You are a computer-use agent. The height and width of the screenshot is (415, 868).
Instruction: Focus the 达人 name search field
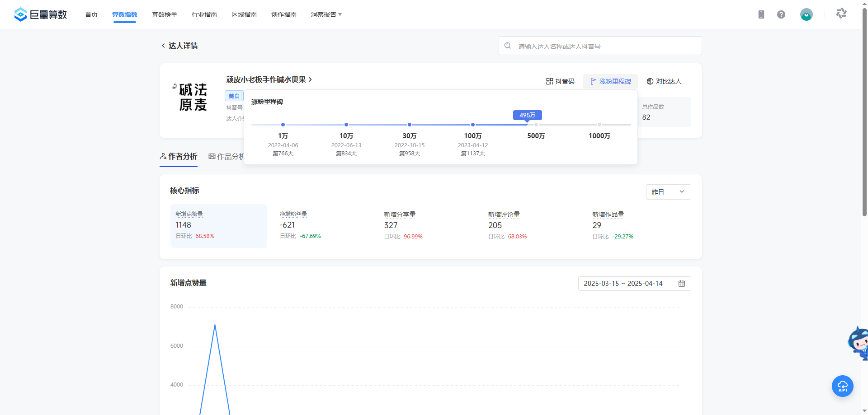click(x=600, y=46)
